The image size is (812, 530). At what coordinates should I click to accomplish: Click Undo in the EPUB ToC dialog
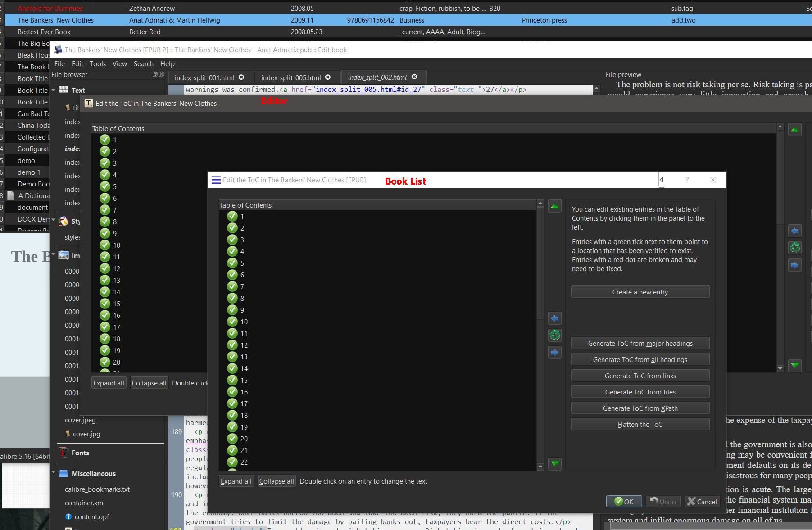coord(663,502)
